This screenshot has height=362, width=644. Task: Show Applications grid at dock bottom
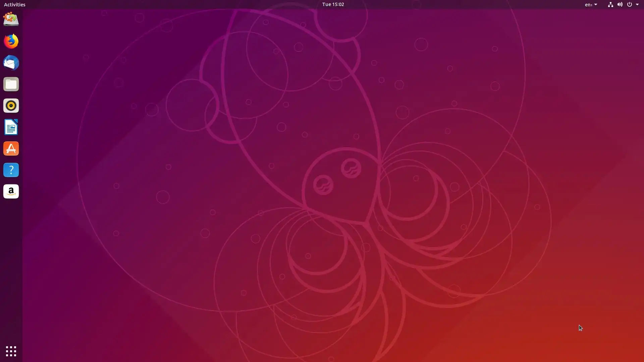pos(11,351)
